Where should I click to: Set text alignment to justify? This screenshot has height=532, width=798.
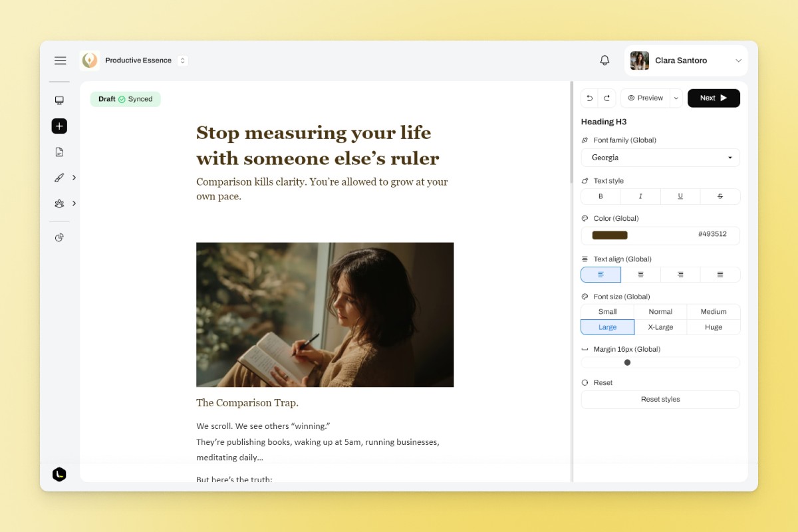[720, 275]
